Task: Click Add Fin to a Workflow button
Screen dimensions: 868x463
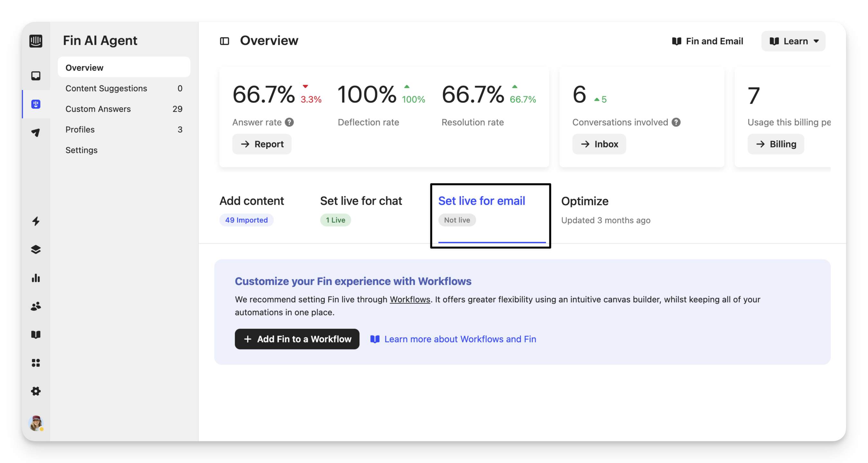Action: [x=297, y=339]
